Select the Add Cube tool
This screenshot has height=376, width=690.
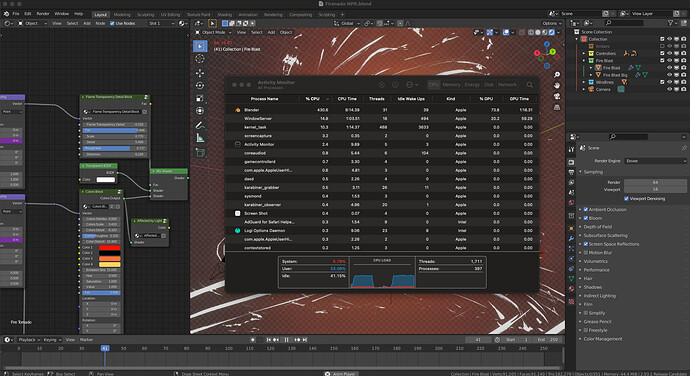(x=200, y=153)
